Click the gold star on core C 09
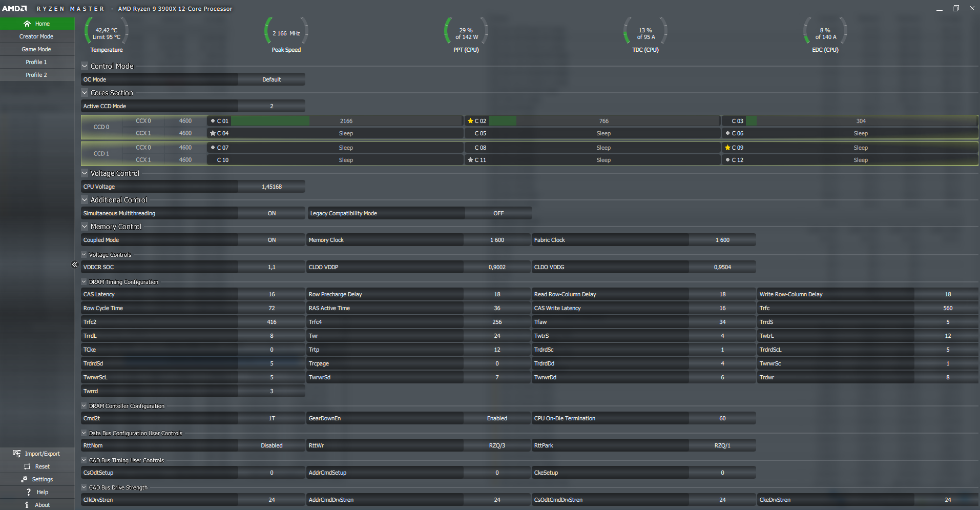 click(x=727, y=148)
